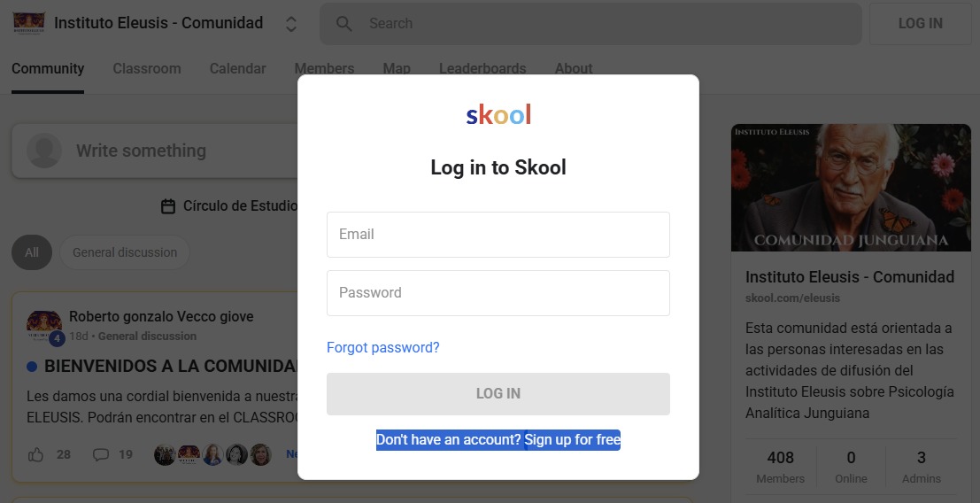Click the blank user avatar beside Write something
Screen dimensions: 980x503
pos(44,151)
